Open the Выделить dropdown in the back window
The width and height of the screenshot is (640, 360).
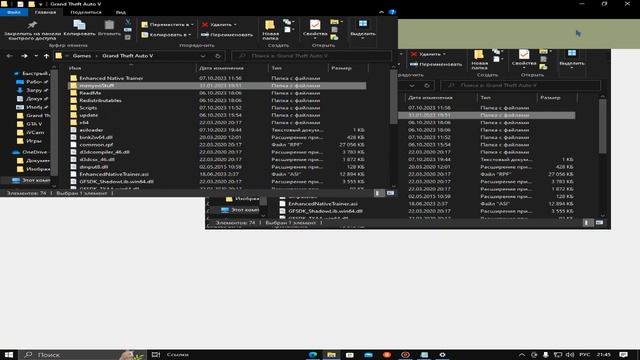coord(571,59)
